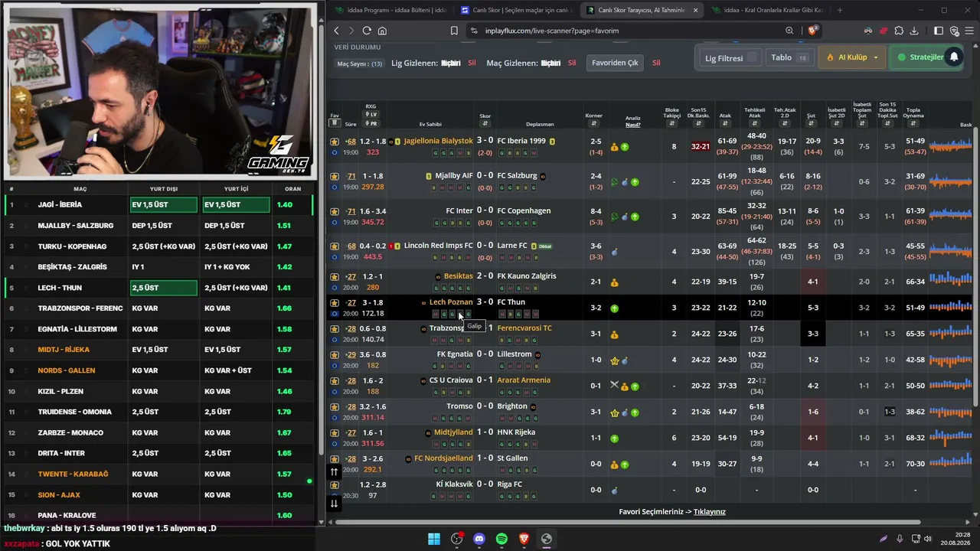Click the Favoriden Çık button

pos(616,63)
